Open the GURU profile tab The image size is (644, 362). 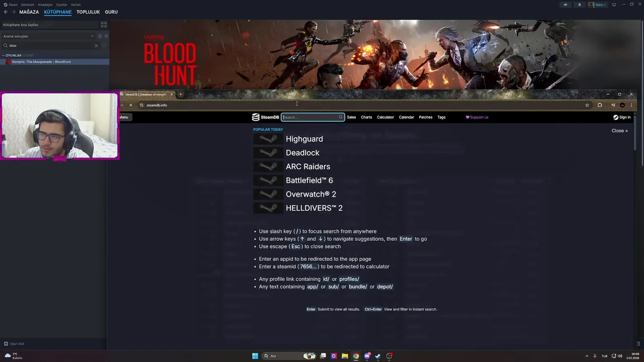(x=111, y=12)
